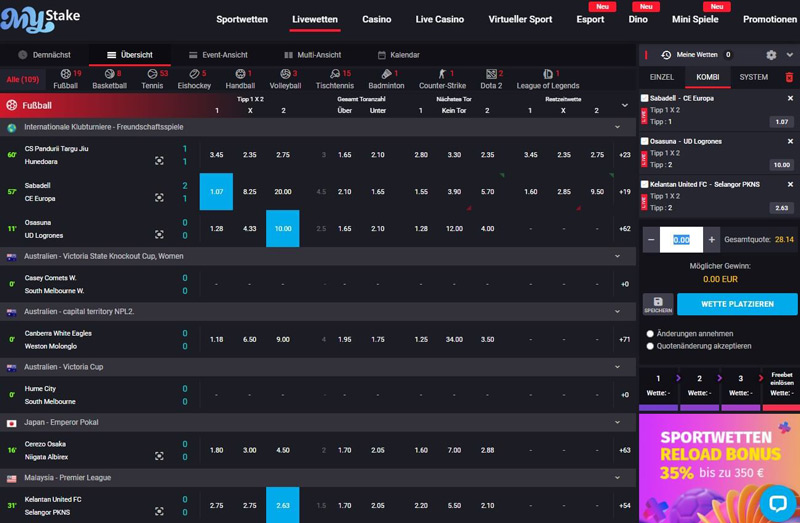Select the Basketball sport icon filter
Screen dimensions: 800x523
[109, 79]
